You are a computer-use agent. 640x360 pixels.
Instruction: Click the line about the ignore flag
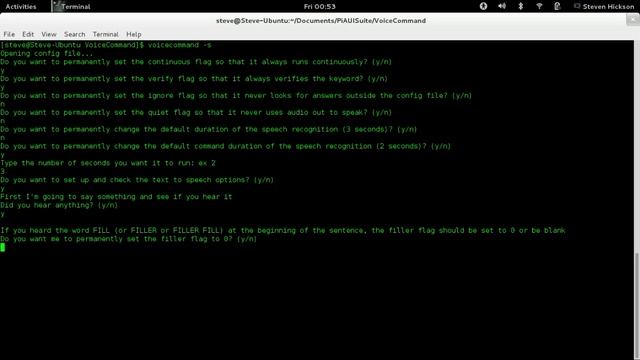[236, 96]
